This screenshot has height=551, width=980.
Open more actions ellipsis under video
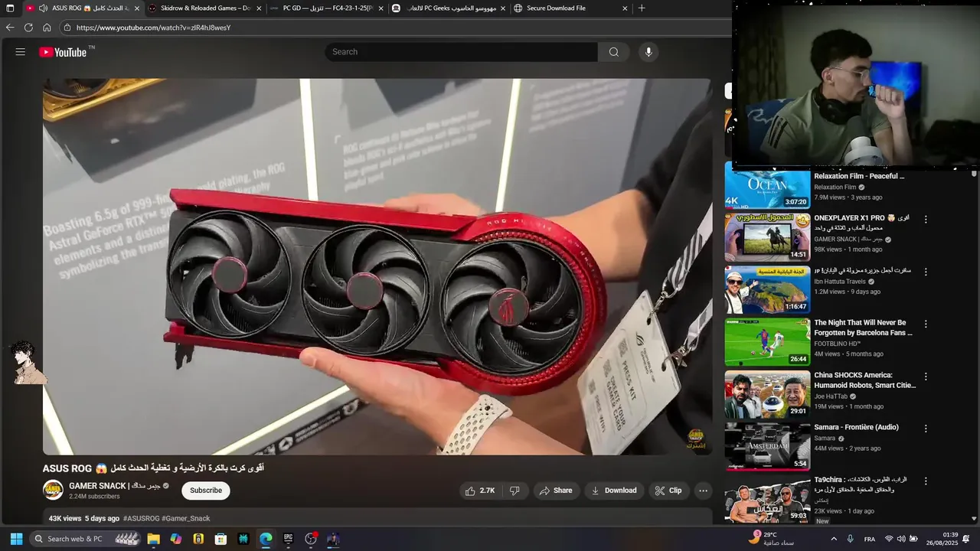(x=703, y=491)
